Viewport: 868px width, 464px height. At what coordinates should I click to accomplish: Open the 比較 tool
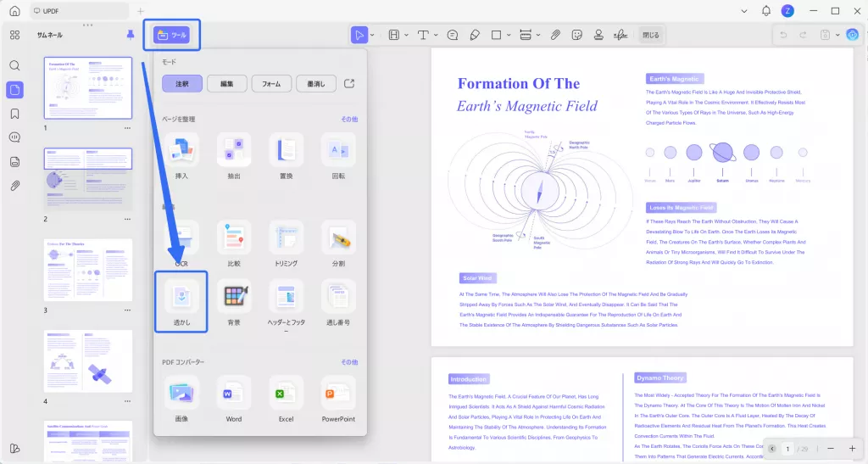pos(234,243)
